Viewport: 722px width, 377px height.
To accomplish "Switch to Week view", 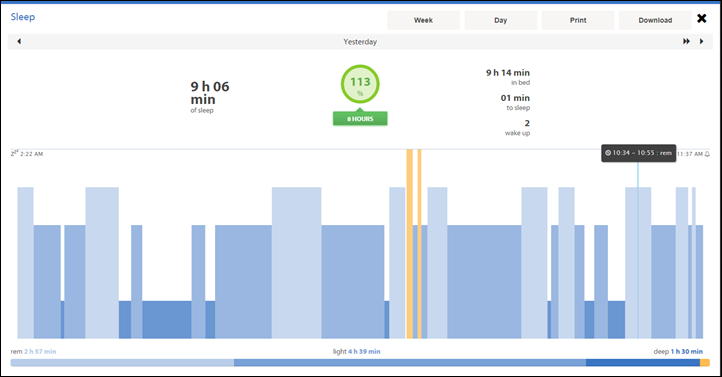I will (x=423, y=20).
